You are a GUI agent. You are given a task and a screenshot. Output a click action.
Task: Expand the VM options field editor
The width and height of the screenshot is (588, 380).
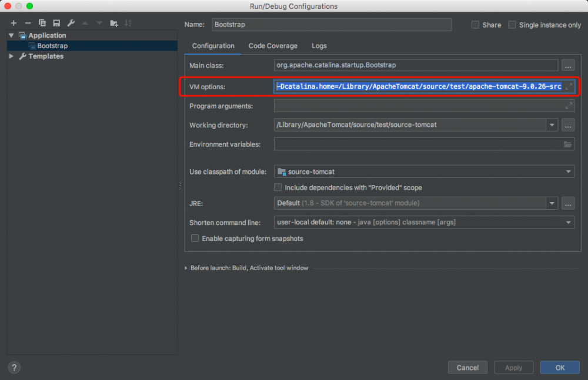(x=568, y=87)
